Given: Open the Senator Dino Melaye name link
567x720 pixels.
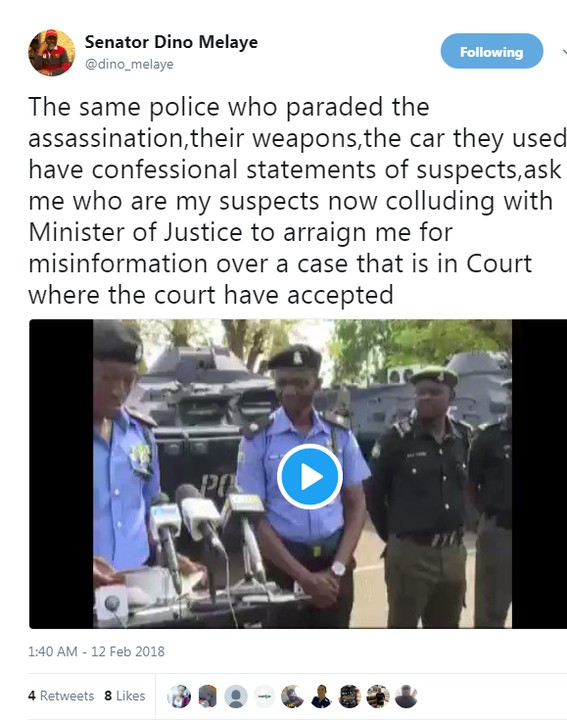Looking at the screenshot, I should coord(171,42).
